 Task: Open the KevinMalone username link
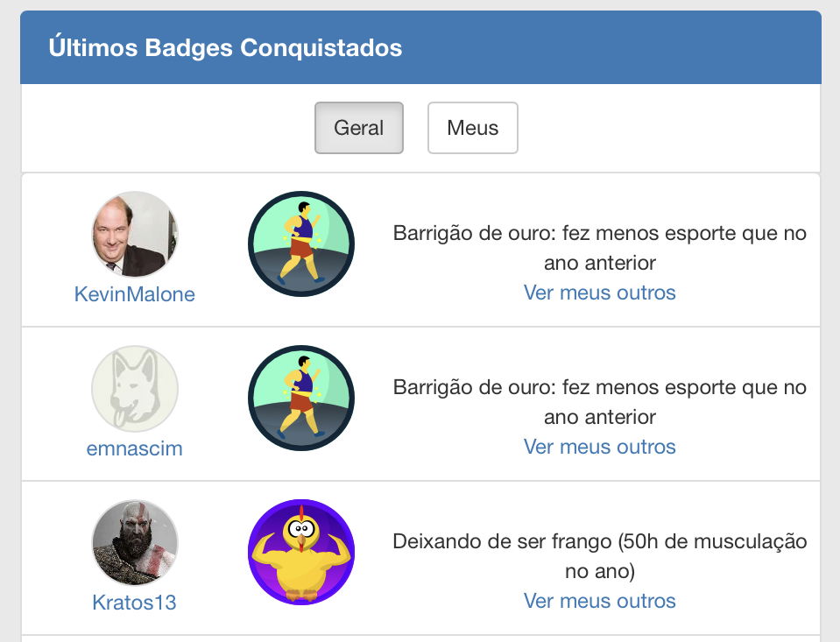tap(135, 294)
